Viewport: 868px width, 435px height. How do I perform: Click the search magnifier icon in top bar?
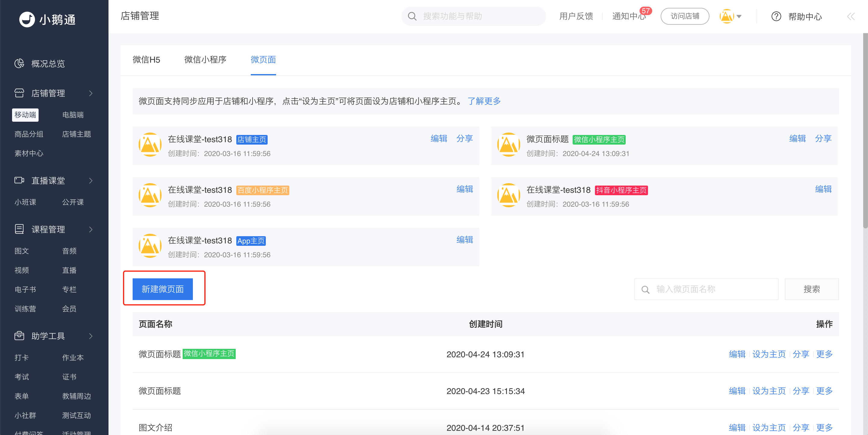coord(412,16)
